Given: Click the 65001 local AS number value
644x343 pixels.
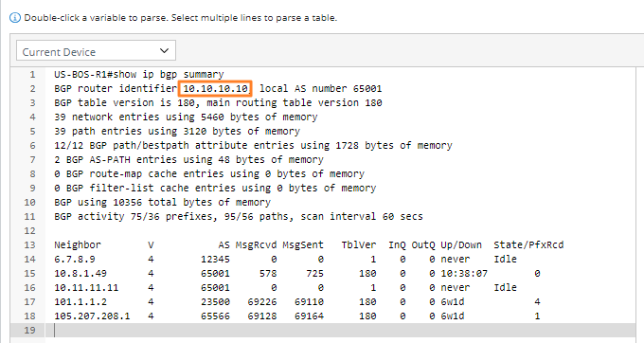Looking at the screenshot, I should point(367,88).
